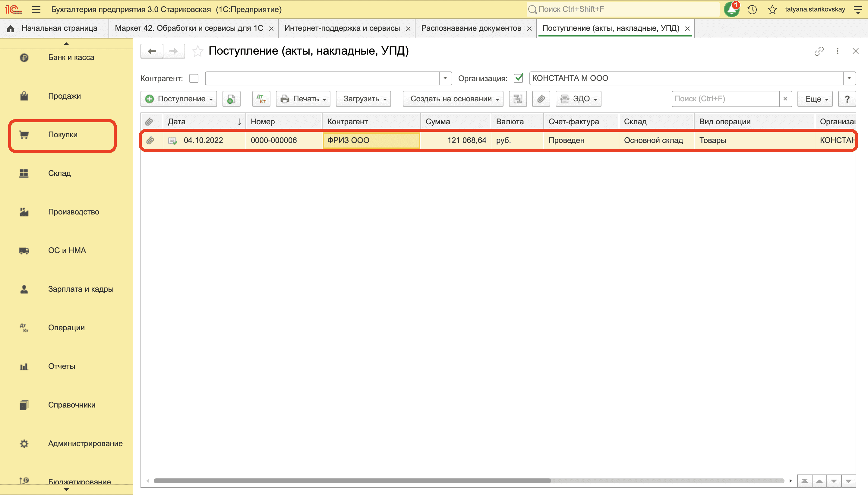
Task: Switch to Распознавание документов tab
Action: [471, 28]
